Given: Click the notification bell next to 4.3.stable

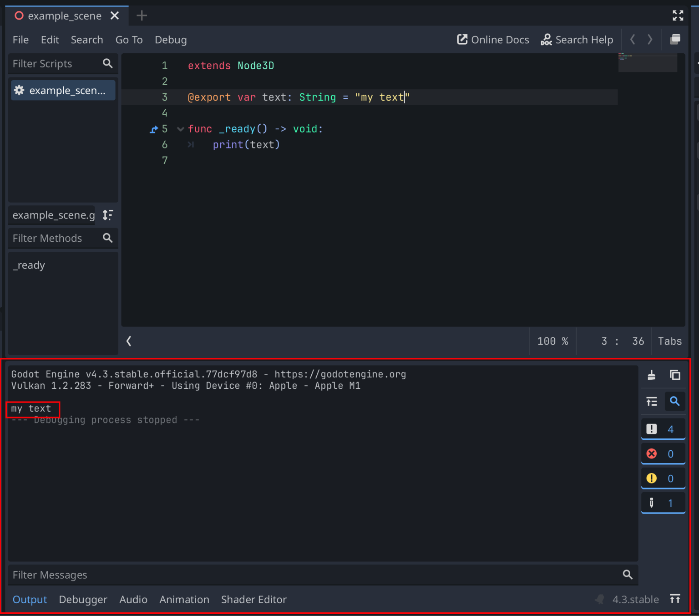Looking at the screenshot, I should [x=599, y=599].
